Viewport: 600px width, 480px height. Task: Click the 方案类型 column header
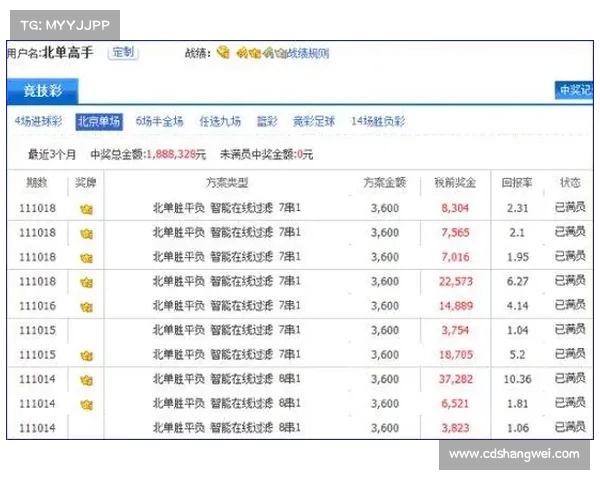click(227, 183)
